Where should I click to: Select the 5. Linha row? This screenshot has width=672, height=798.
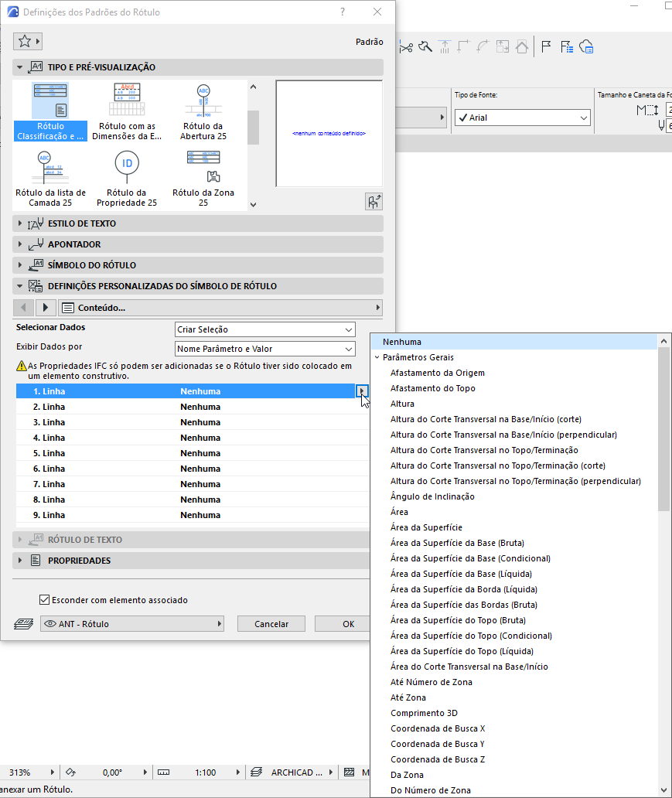(x=193, y=453)
